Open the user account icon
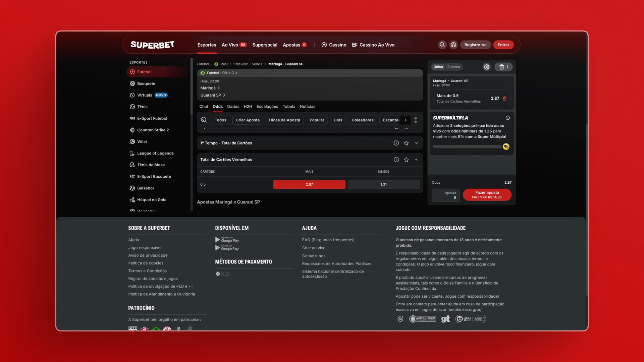Image resolution: width=644 pixels, height=362 pixels. 453,45
